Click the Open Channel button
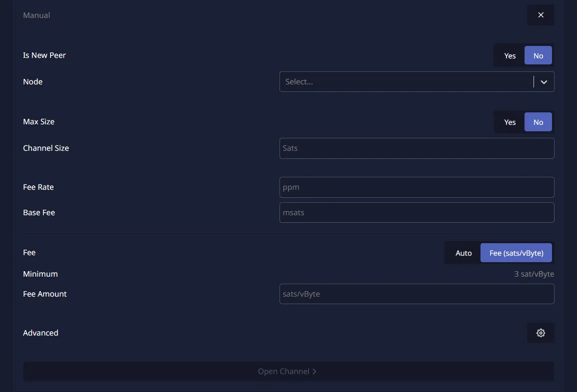 288,372
